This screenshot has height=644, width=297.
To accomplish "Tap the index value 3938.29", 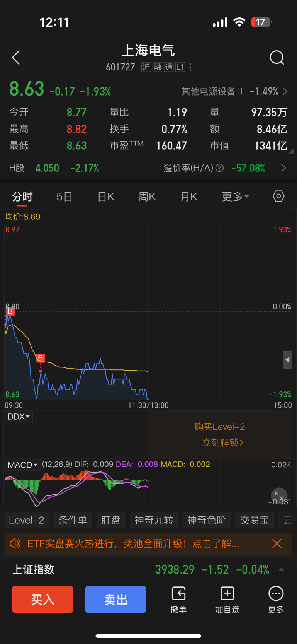I will click(175, 569).
